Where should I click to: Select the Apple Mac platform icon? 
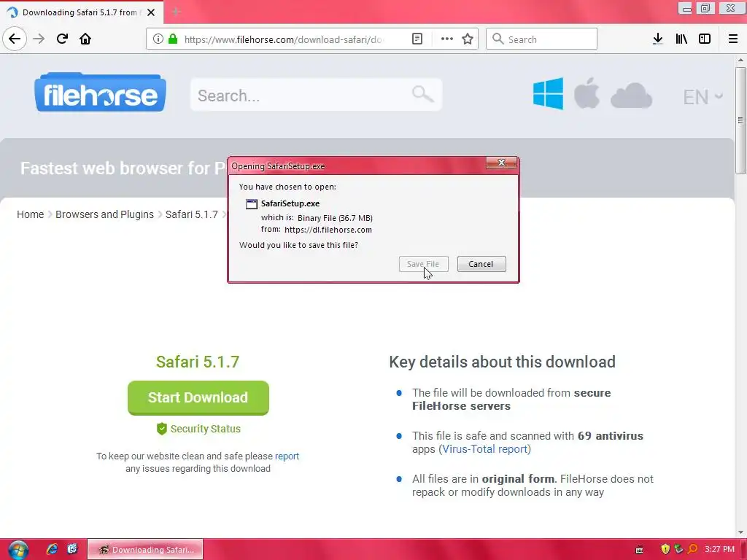[x=587, y=93]
